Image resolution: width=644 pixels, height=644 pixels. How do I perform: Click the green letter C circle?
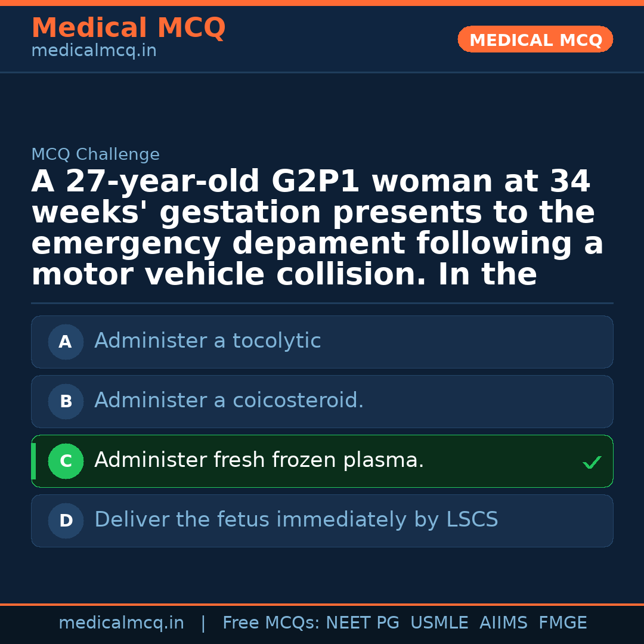point(66,462)
